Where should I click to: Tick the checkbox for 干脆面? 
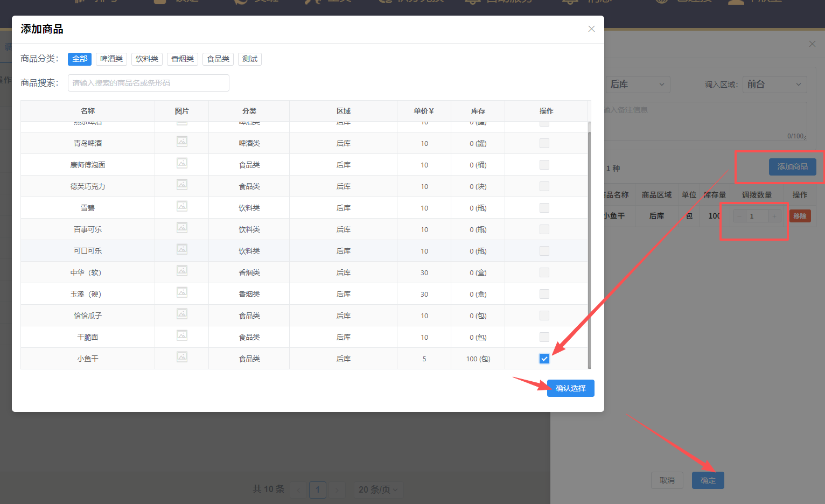544,337
